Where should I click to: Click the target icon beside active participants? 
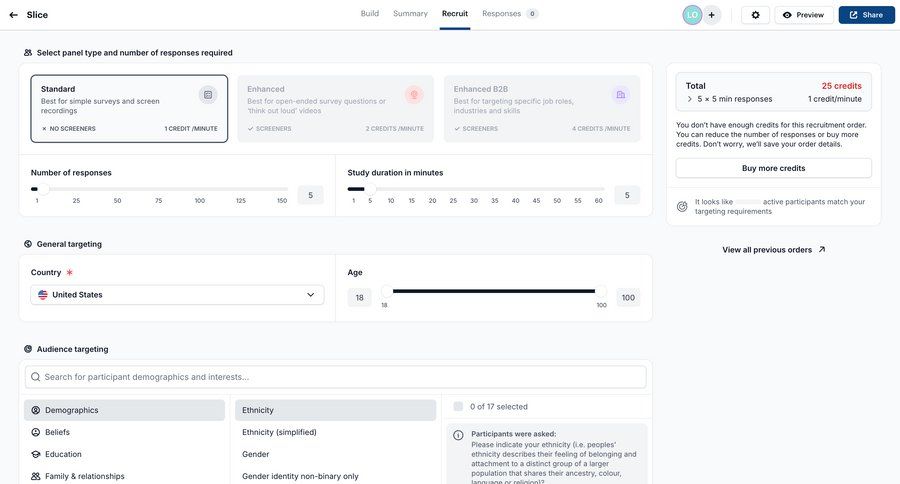[682, 207]
